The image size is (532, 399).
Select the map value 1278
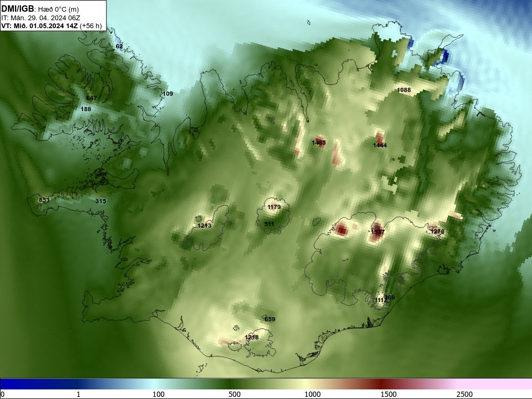click(437, 232)
